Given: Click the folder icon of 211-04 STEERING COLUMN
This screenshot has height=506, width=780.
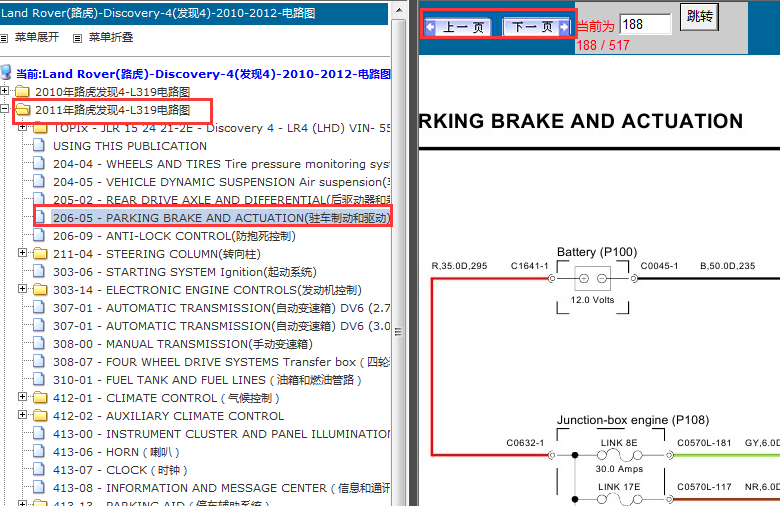Looking at the screenshot, I should coord(40,254).
